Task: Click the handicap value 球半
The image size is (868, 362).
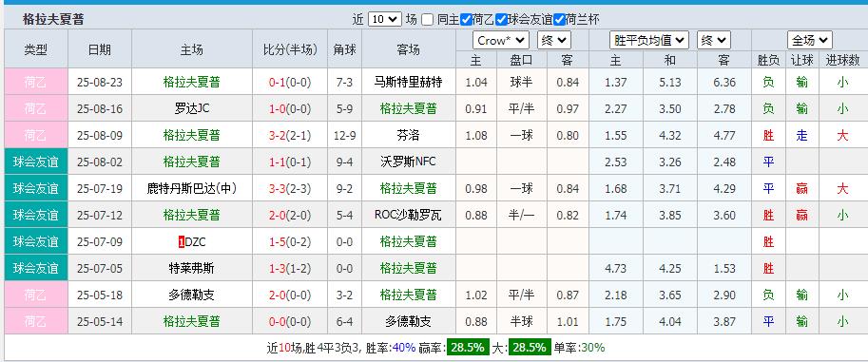Action: pos(521,83)
